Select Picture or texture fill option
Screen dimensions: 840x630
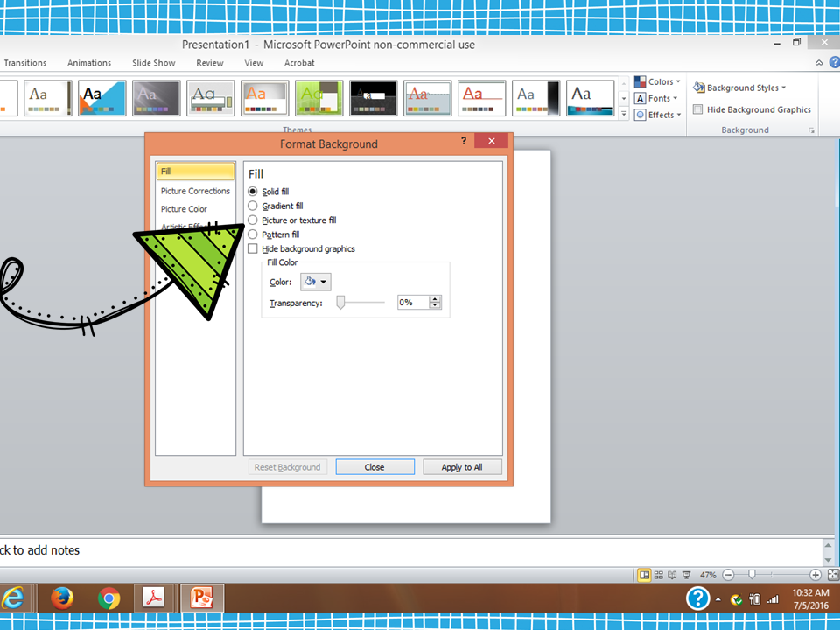(292, 220)
